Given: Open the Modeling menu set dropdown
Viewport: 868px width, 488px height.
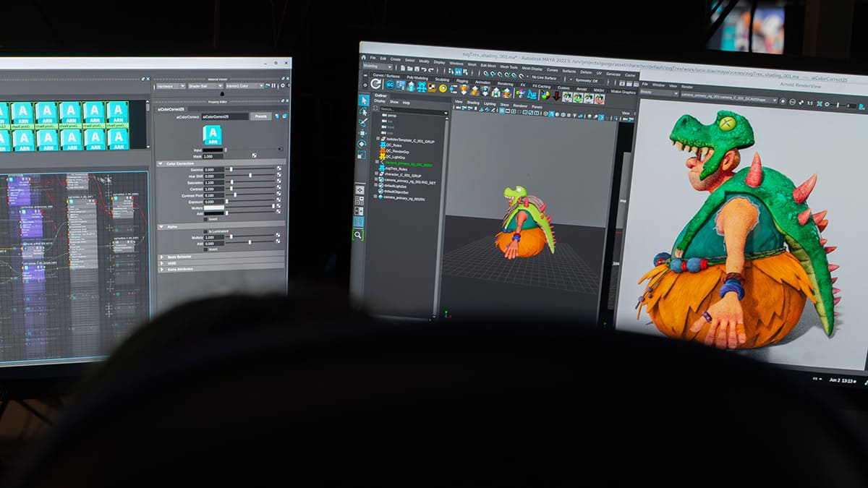Looking at the screenshot, I should [x=379, y=66].
